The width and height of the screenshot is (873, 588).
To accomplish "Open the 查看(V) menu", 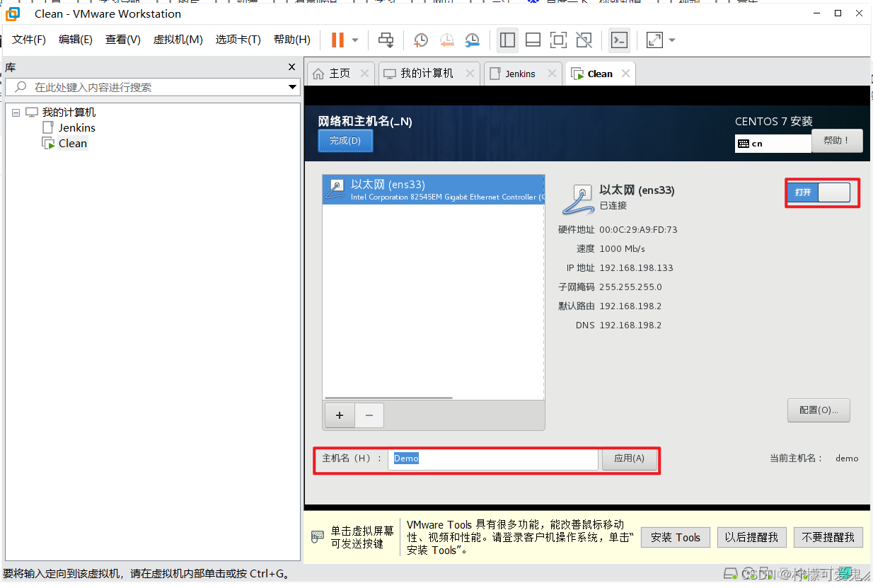I will point(123,40).
